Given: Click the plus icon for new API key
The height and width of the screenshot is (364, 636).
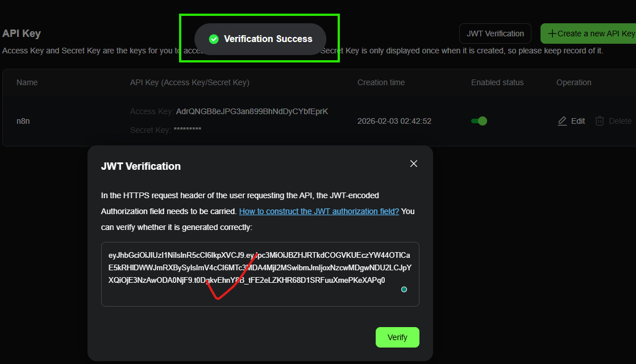Looking at the screenshot, I should coord(552,34).
